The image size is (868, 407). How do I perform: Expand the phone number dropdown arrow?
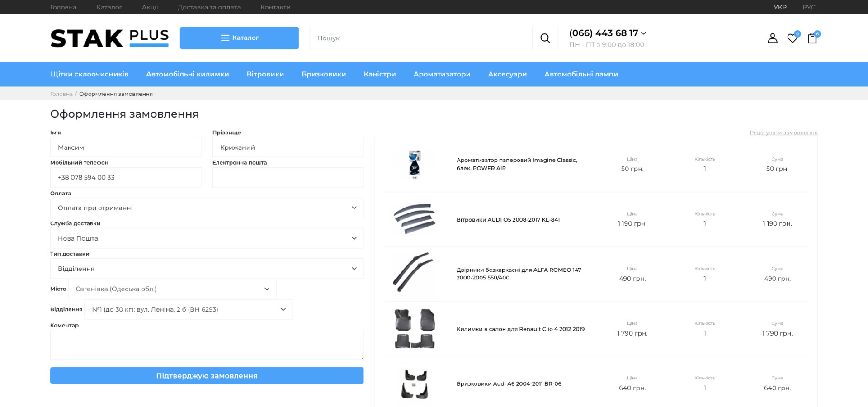tap(644, 33)
